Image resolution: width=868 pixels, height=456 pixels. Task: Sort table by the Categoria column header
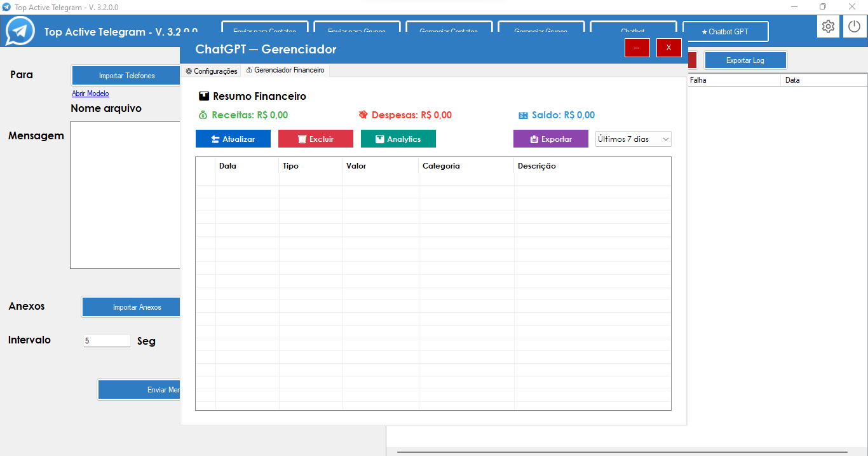coord(441,166)
